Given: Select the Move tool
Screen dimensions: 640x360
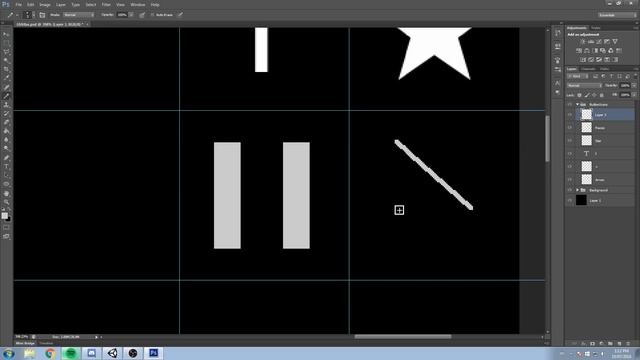Looking at the screenshot, I should click(6, 34).
